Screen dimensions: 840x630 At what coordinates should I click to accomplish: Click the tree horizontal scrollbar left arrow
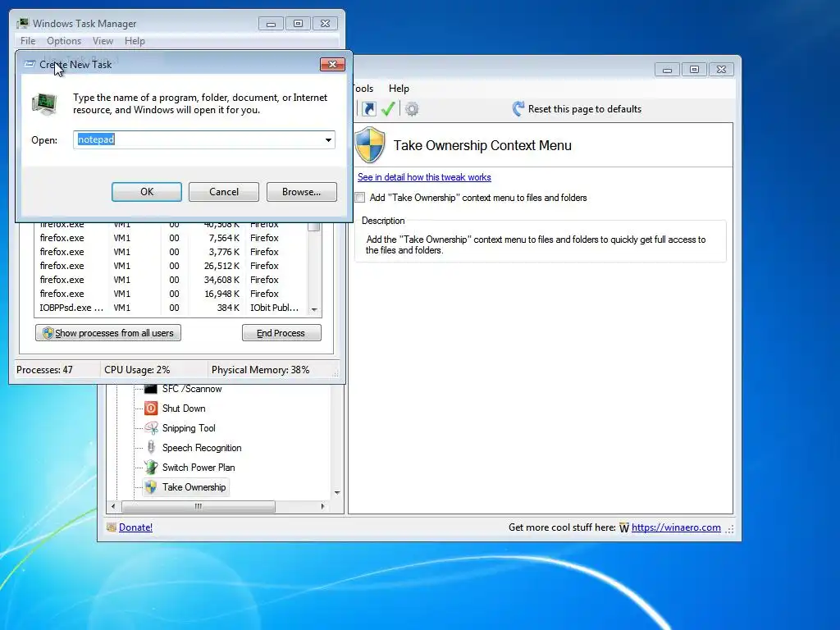pos(112,506)
